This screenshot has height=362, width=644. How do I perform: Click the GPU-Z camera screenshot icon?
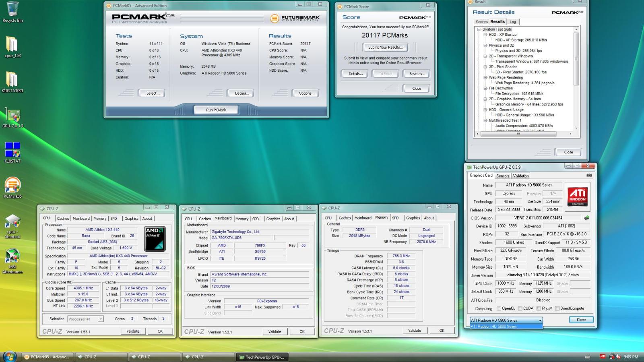pyautogui.click(x=589, y=175)
